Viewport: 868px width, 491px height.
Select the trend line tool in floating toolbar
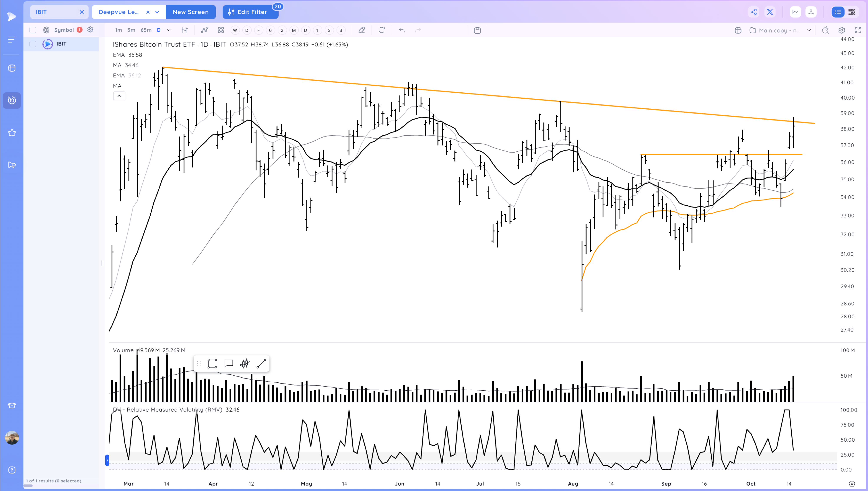tap(261, 363)
